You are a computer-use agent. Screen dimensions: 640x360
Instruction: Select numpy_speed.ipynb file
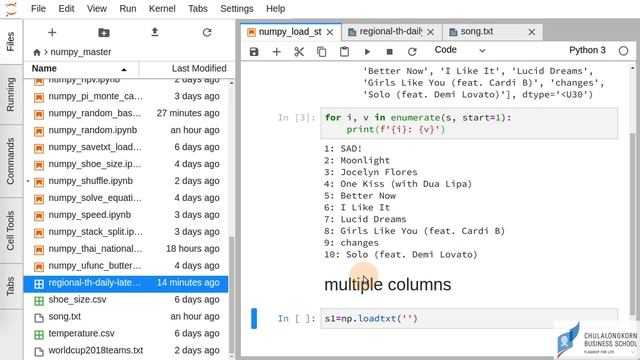tap(127, 215)
